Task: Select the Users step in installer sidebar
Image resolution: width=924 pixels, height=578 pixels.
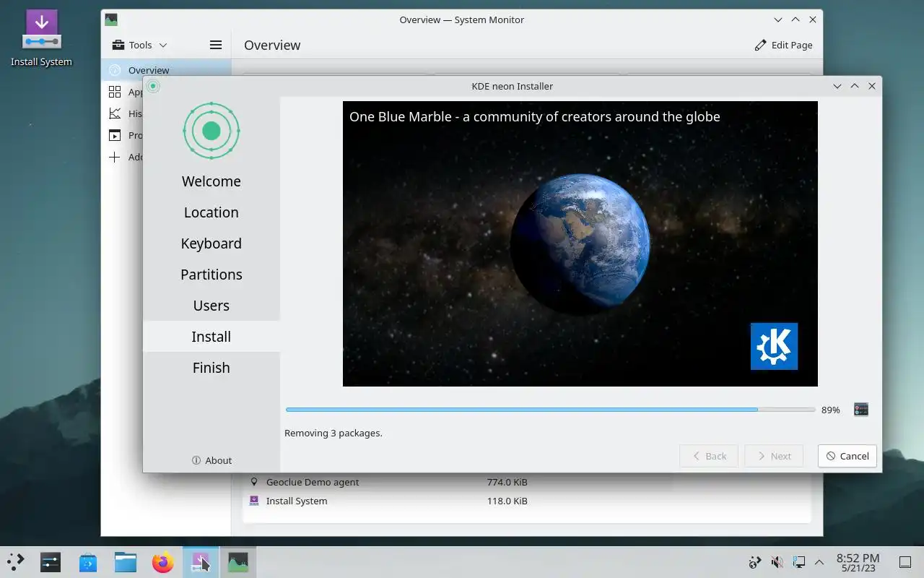Action: tap(212, 306)
